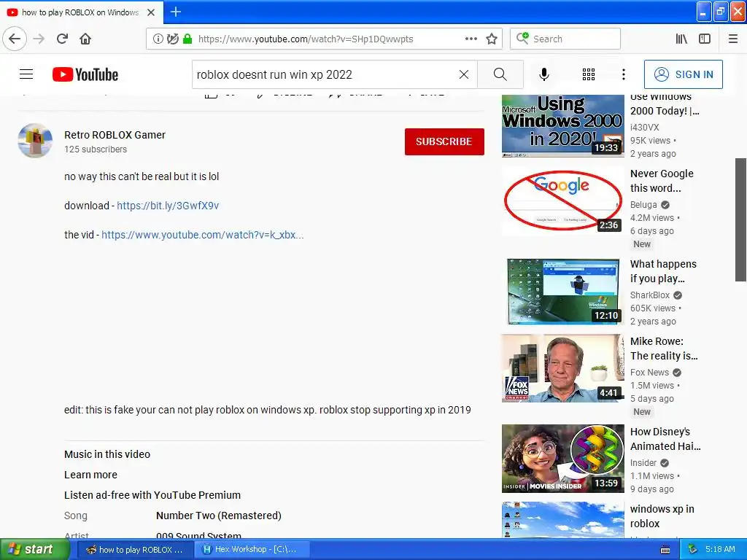
Task: Click 'What happens if you play...' title
Action: (663, 271)
